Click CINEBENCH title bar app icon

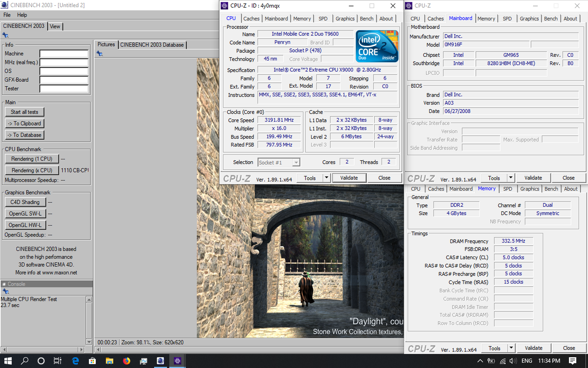(4, 5)
